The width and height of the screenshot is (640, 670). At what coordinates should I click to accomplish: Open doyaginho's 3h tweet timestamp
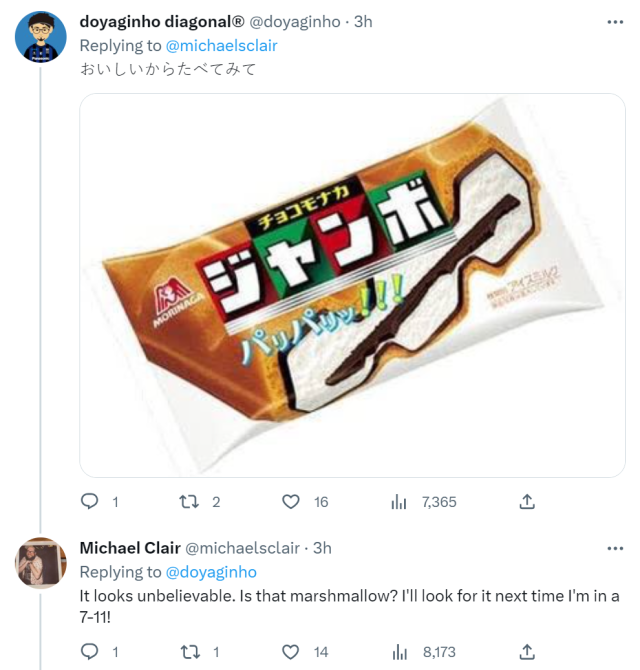click(364, 22)
